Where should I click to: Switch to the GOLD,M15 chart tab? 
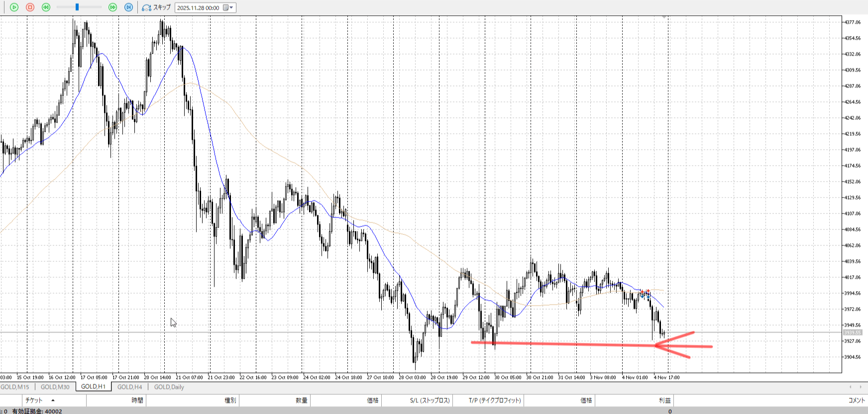15,387
